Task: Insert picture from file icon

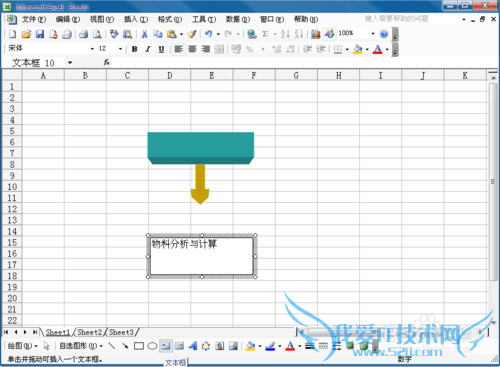Action: click(233, 346)
